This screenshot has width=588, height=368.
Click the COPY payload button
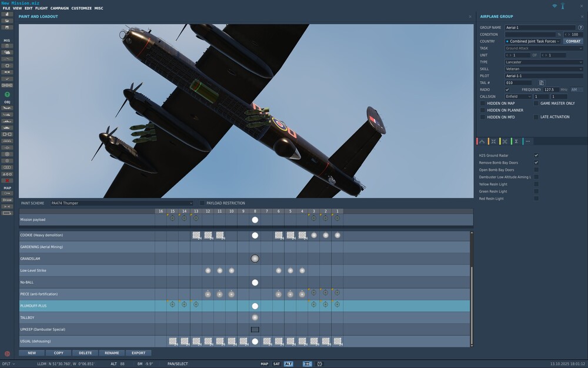(x=58, y=353)
